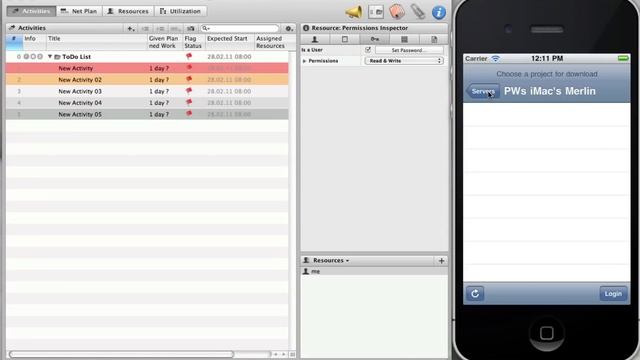640x360 pixels.
Task: Tap the Login button on iPhone
Action: (x=613, y=293)
